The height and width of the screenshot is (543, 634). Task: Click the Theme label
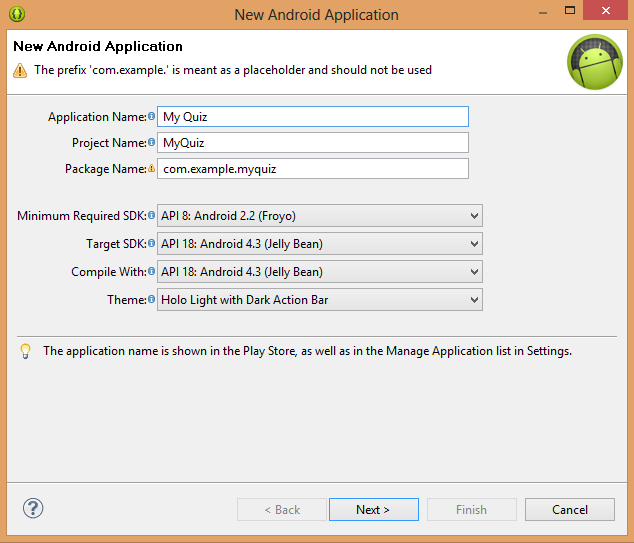[x=127, y=300]
